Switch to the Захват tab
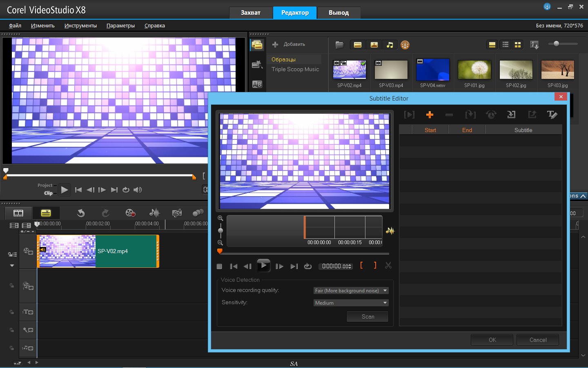Viewport: 588px width, 368px height. (x=250, y=13)
